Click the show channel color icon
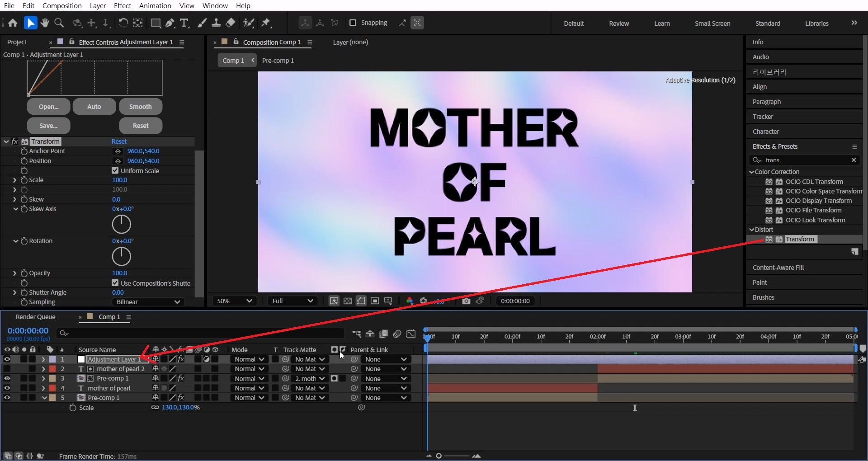This screenshot has height=461, width=868. (x=410, y=301)
